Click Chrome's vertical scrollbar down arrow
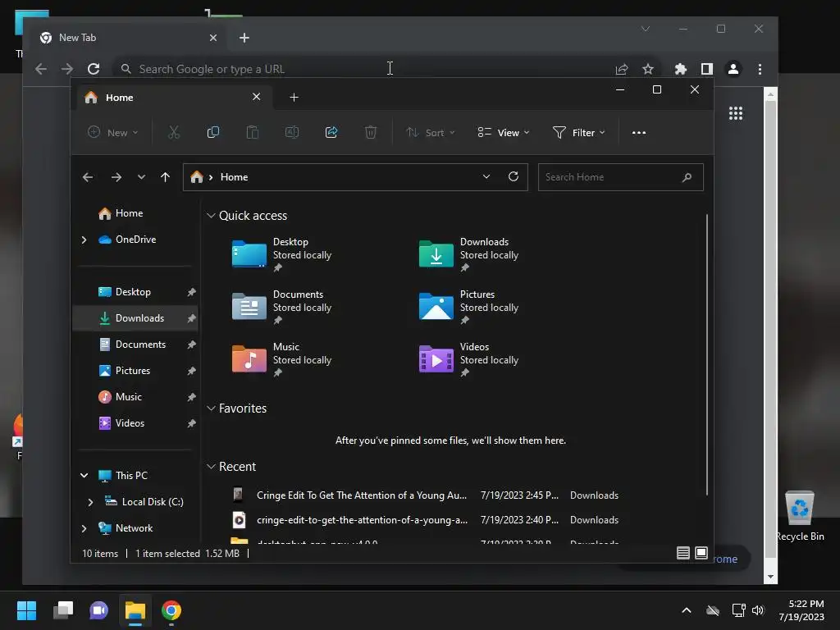Screen dimensions: 840x630 coord(770,577)
